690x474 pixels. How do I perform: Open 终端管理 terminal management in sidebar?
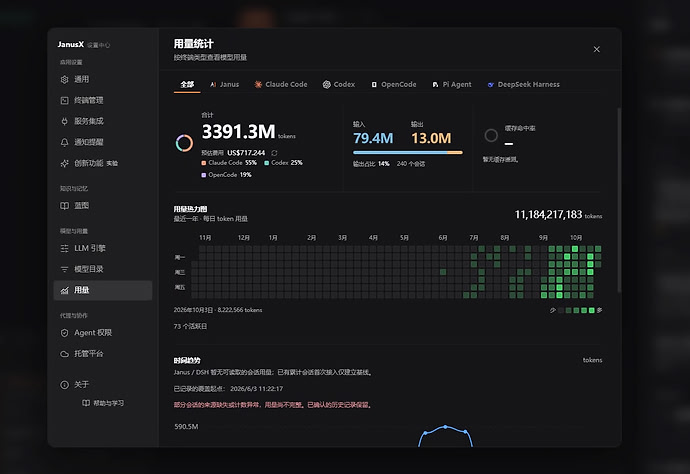(x=103, y=100)
